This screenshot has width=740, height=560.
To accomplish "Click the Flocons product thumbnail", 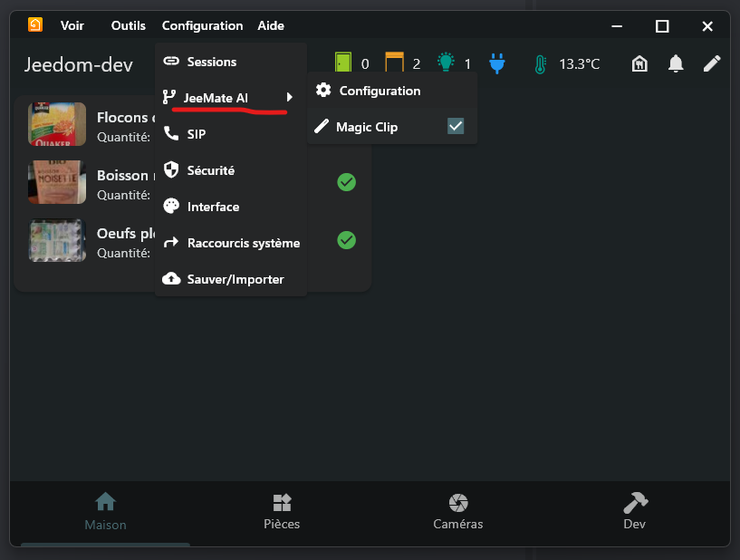I will click(x=57, y=123).
